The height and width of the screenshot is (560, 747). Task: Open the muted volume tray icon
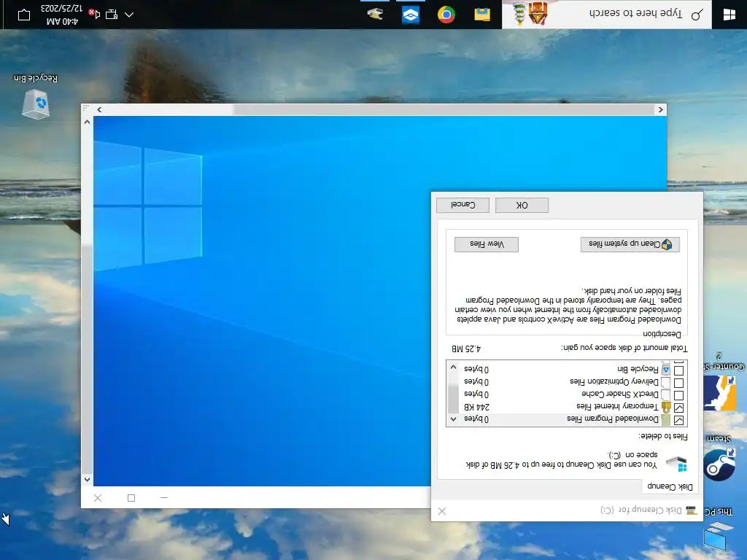tap(94, 13)
